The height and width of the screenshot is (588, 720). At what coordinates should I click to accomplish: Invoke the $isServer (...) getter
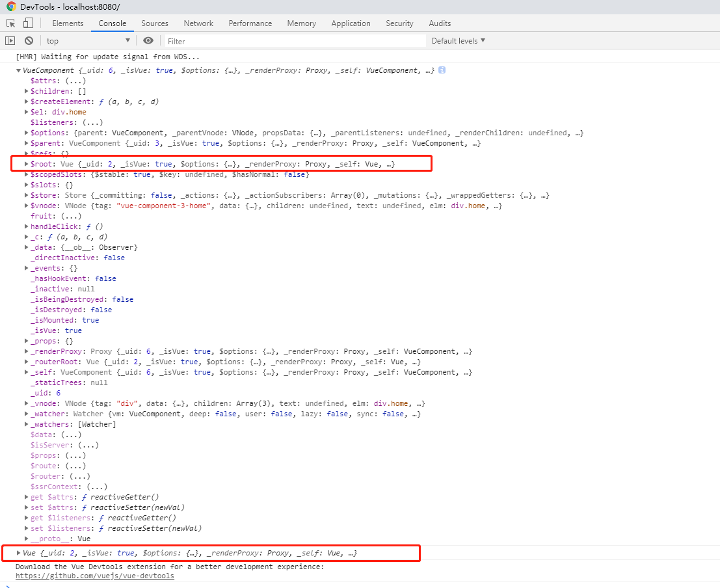88,445
